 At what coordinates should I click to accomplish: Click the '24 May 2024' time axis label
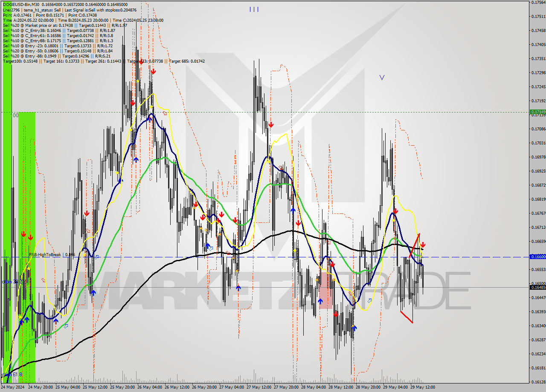coord(13,387)
